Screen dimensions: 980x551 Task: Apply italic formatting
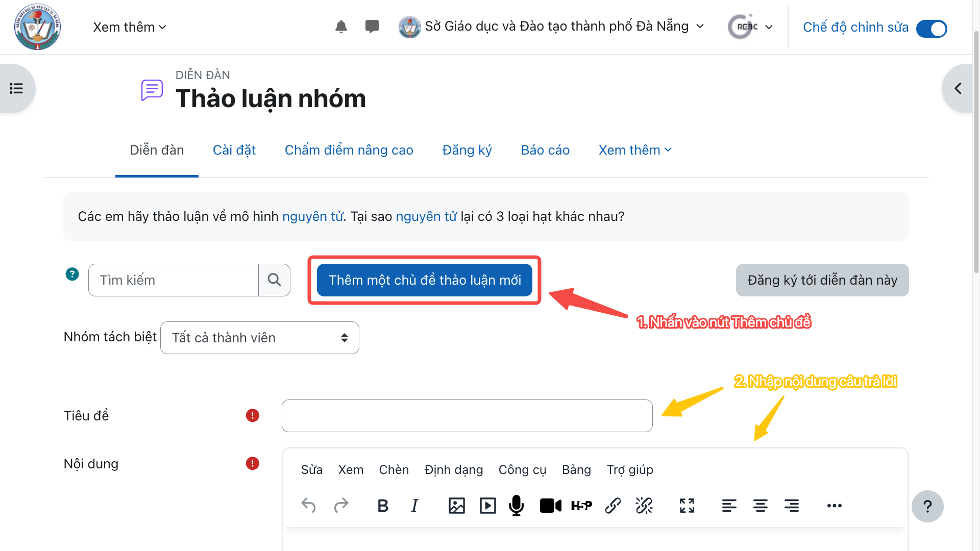(x=414, y=506)
